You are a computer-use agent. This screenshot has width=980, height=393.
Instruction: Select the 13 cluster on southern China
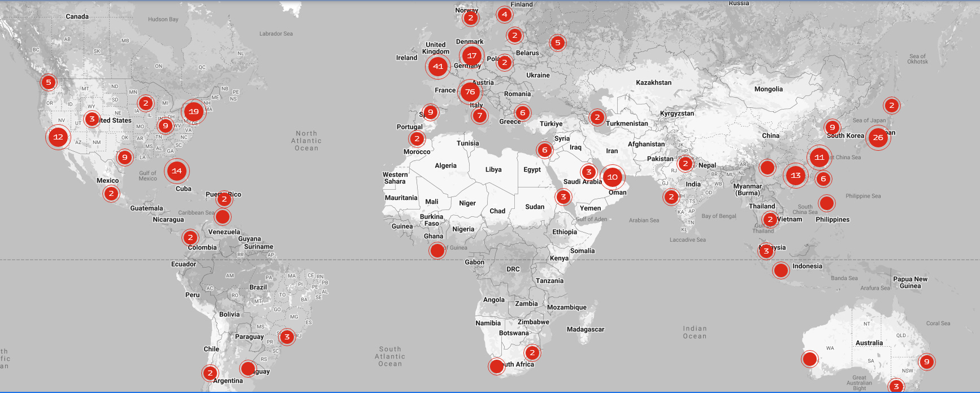[x=796, y=175]
